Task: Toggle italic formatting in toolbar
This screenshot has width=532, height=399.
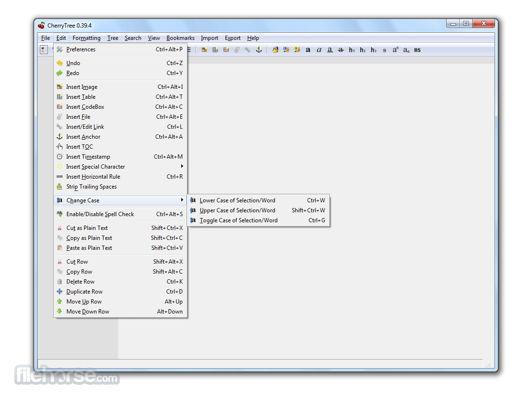Action: [x=319, y=50]
